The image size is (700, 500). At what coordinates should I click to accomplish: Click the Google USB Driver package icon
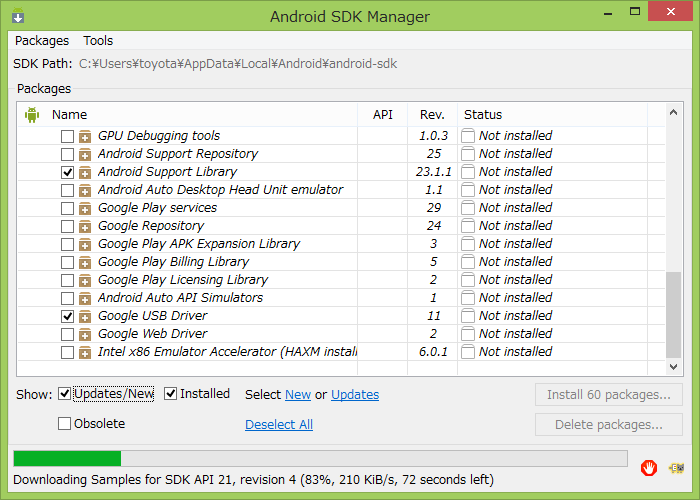point(85,316)
